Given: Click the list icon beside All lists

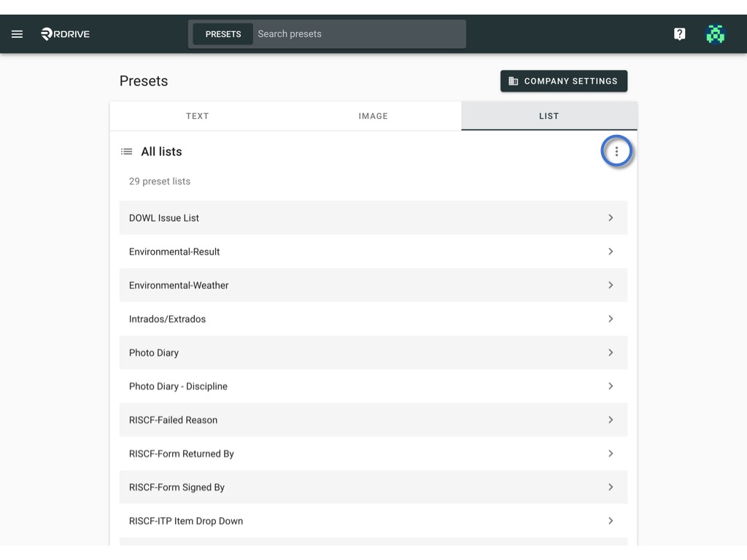Looking at the screenshot, I should (x=127, y=152).
